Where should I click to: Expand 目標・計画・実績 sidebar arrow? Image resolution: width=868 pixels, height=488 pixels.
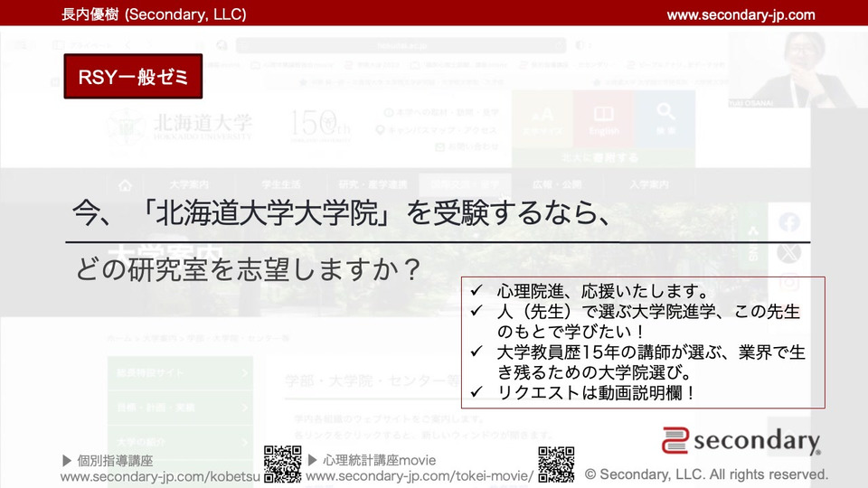coord(245,408)
